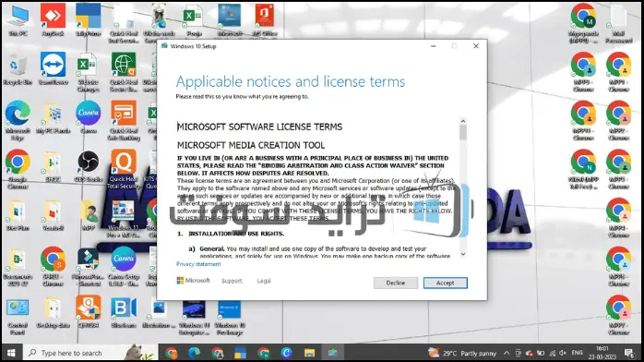The height and width of the screenshot is (362, 644).
Task: Select the Microsoft Edge desktop icon
Action: [x=18, y=121]
